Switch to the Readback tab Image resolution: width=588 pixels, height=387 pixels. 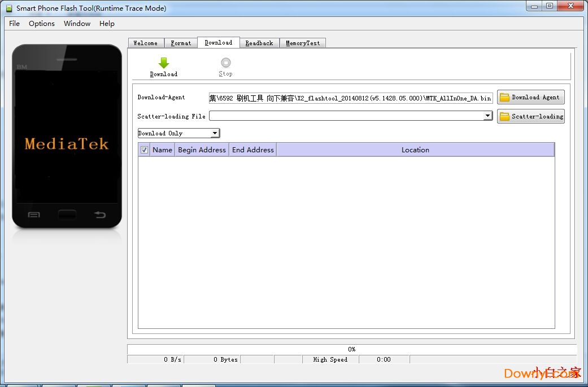pyautogui.click(x=259, y=43)
